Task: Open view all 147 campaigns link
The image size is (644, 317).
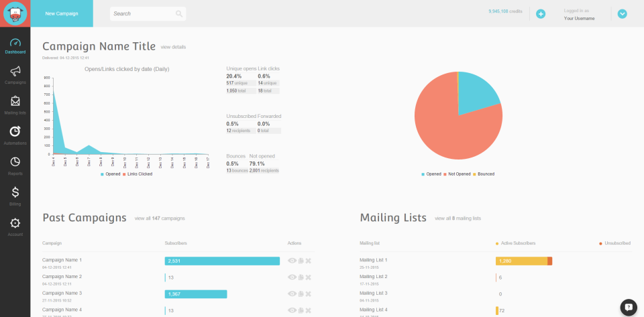Action: tap(160, 218)
